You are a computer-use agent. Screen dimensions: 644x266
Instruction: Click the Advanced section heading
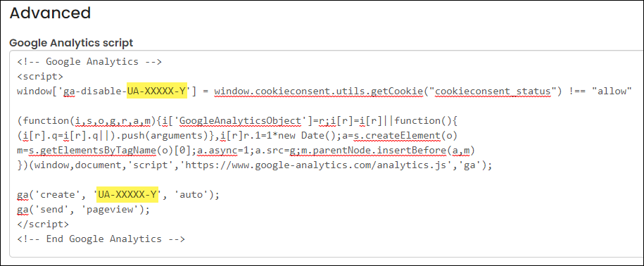50,13
